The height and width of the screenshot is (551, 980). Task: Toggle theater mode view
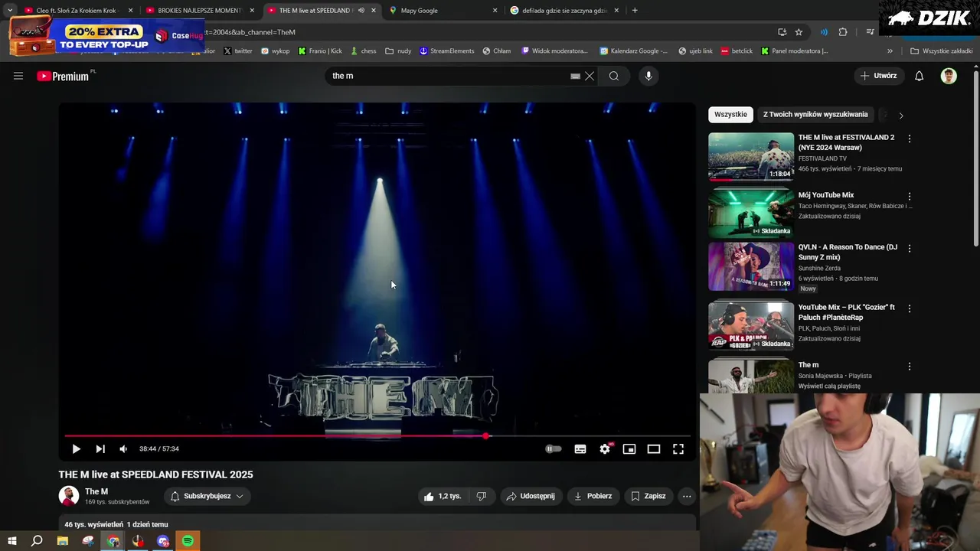coord(654,449)
